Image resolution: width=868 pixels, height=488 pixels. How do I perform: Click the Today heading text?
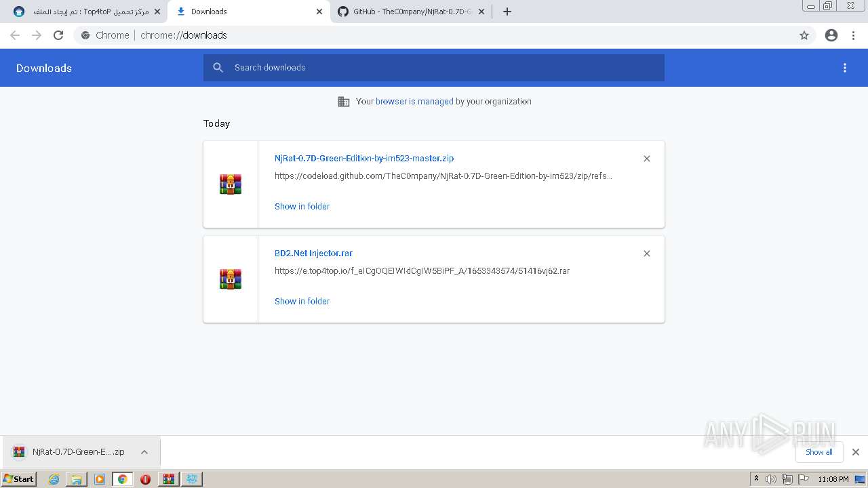(x=216, y=123)
